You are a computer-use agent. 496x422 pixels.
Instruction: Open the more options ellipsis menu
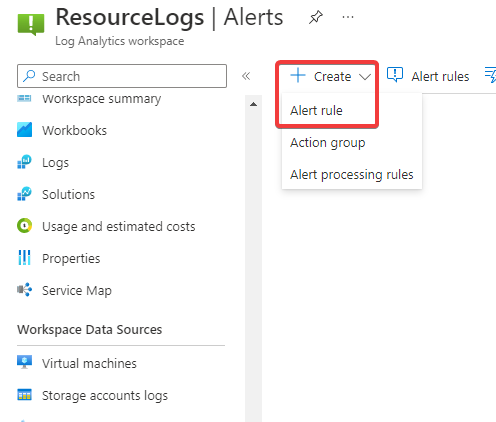pyautogui.click(x=348, y=17)
